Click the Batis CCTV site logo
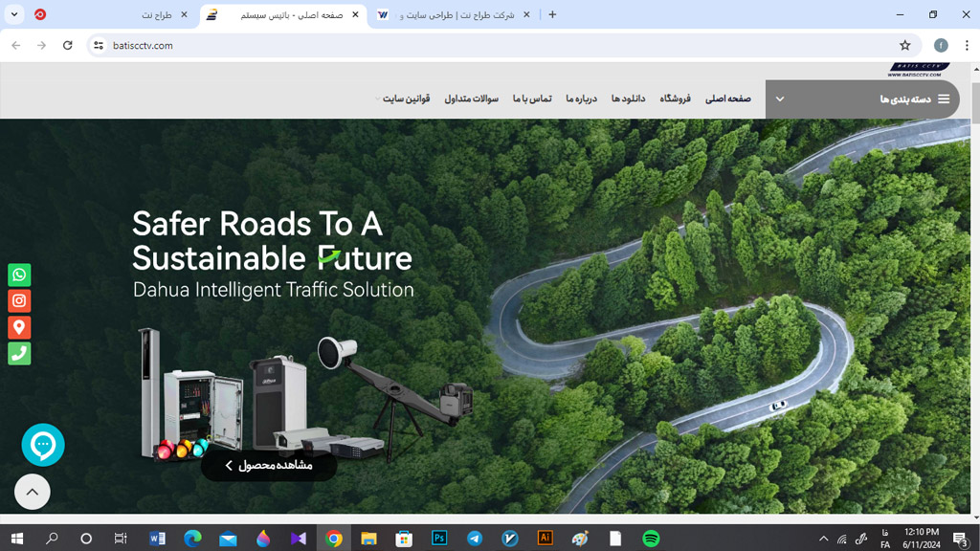Screen dimensions: 980x551 918,70
